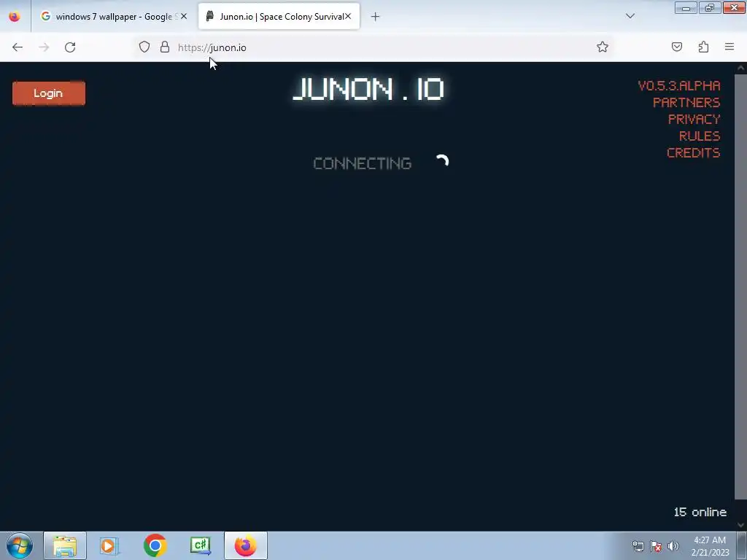Viewport: 747px width, 560px height.
Task: Click the Firefox taskbar icon
Action: (x=246, y=545)
